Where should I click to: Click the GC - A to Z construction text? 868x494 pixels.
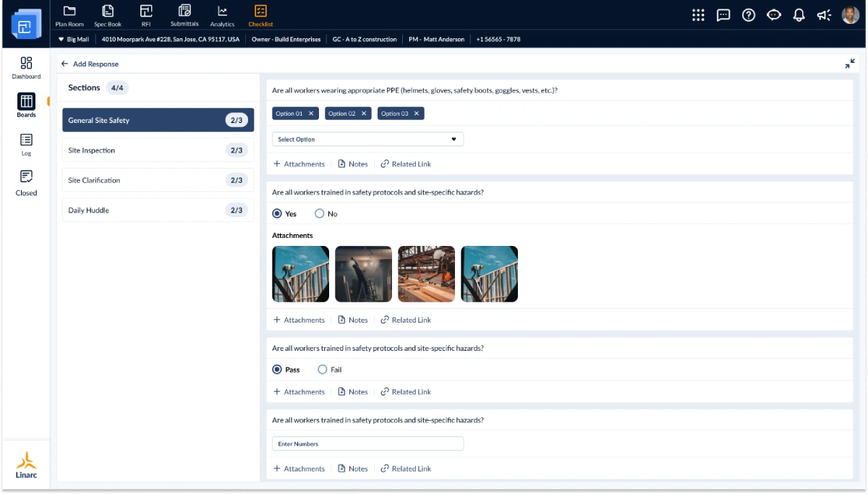(365, 39)
